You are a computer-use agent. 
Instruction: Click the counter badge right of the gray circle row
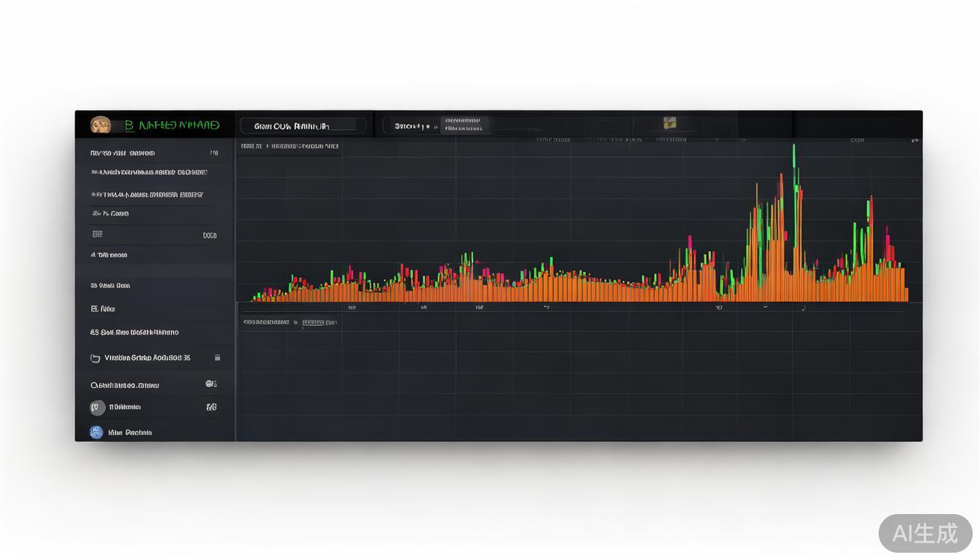211,407
